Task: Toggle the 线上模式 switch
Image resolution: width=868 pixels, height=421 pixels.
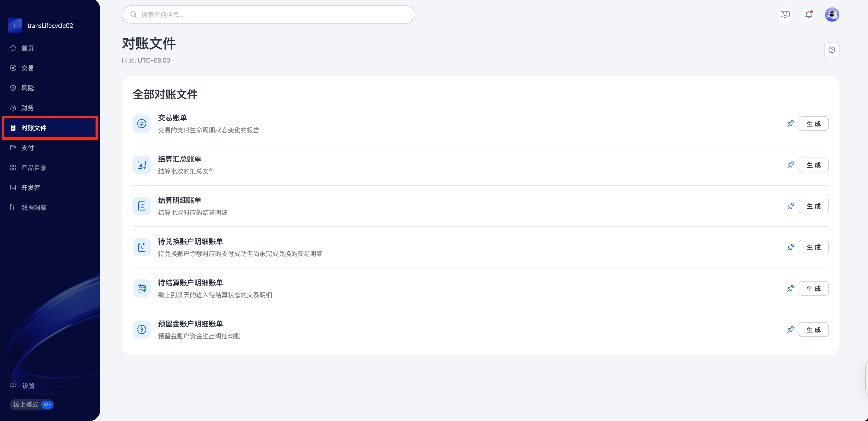Action: pos(47,404)
